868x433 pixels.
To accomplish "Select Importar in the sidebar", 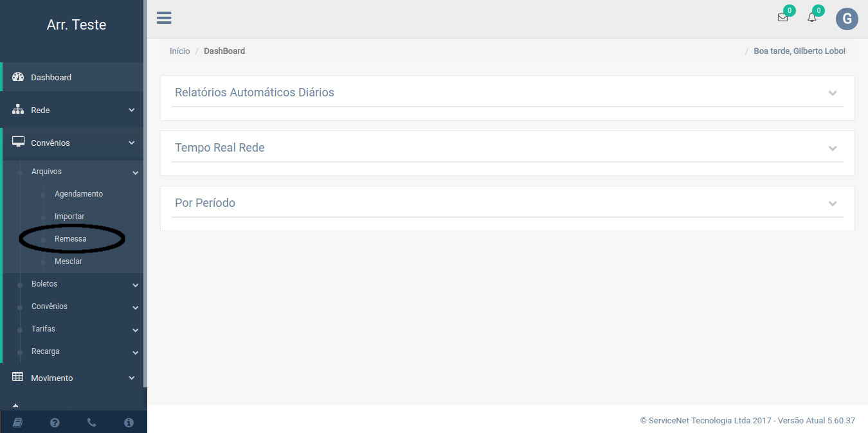I will [69, 216].
